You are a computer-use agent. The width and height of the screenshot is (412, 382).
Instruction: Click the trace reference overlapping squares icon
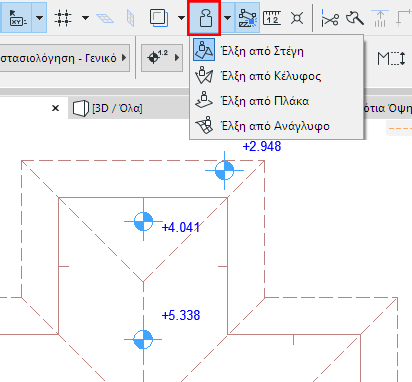click(x=159, y=17)
